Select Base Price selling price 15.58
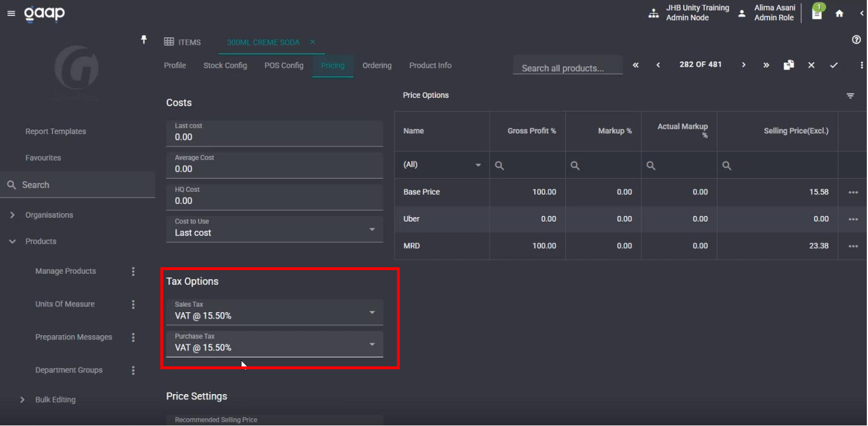 click(819, 192)
